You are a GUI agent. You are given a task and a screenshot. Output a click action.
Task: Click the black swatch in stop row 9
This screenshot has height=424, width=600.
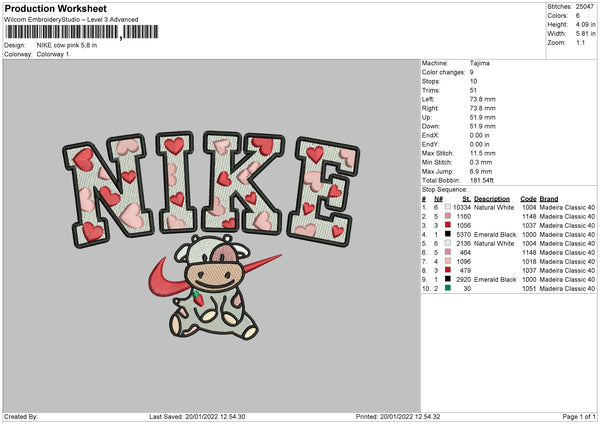(448, 279)
